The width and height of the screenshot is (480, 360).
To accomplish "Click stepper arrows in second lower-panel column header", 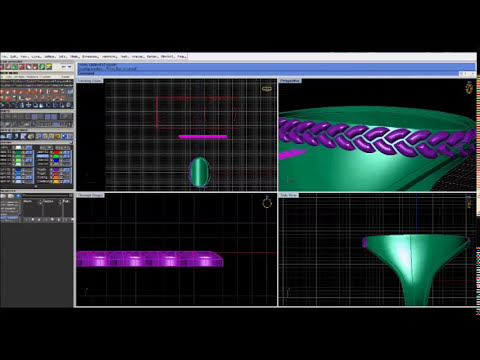I will pyautogui.click(x=60, y=202).
